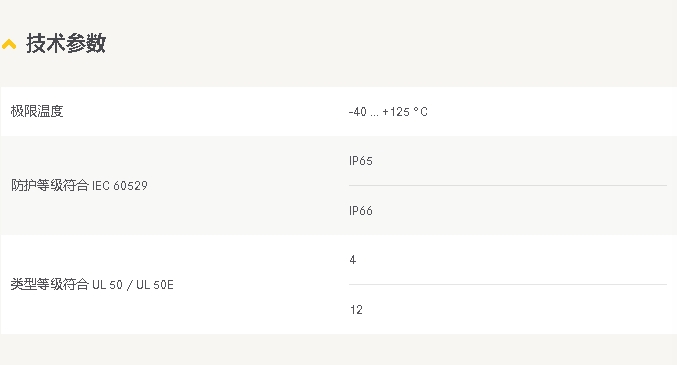Click the divider line between IP65 and IP66
The image size is (677, 365).
[x=508, y=185]
